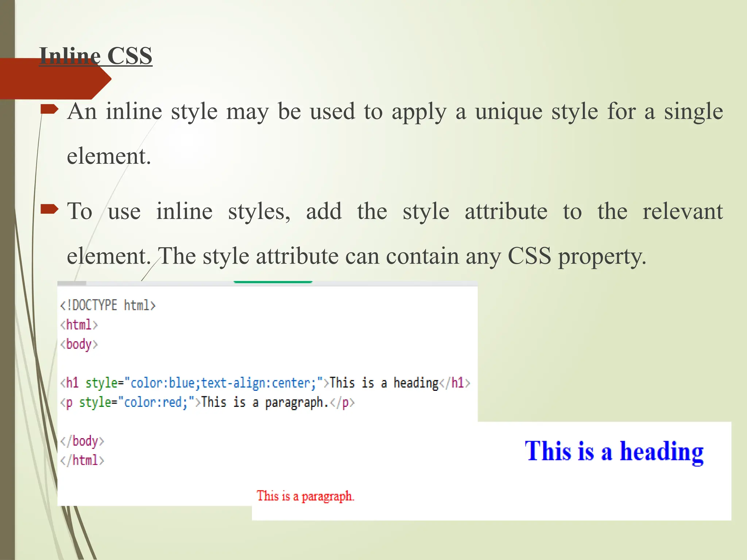This screenshot has width=747, height=560.
Task: Click the red rendered 'This is a paragraph.' output
Action: [305, 496]
